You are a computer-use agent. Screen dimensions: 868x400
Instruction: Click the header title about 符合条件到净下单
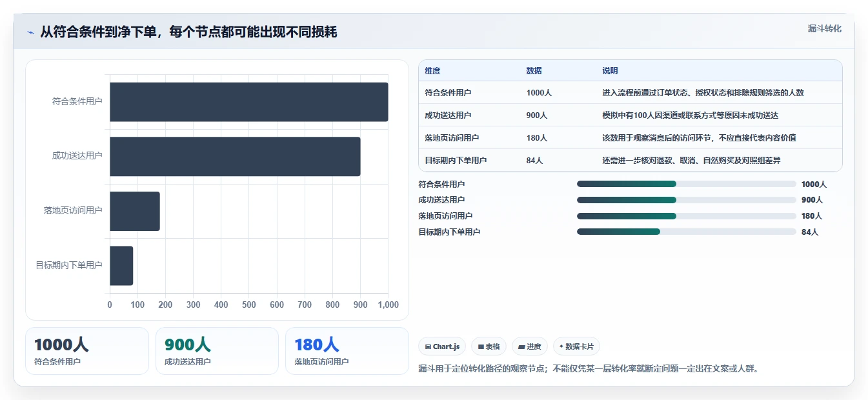pyautogui.click(x=188, y=32)
